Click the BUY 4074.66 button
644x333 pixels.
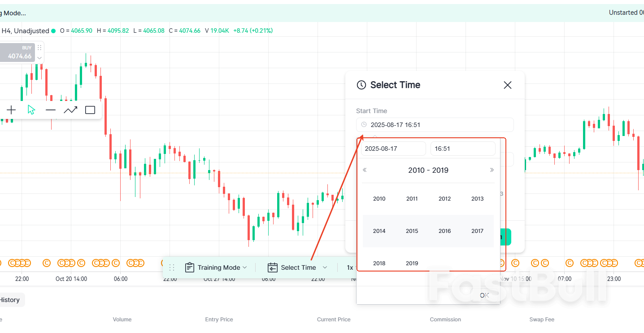pos(17,52)
